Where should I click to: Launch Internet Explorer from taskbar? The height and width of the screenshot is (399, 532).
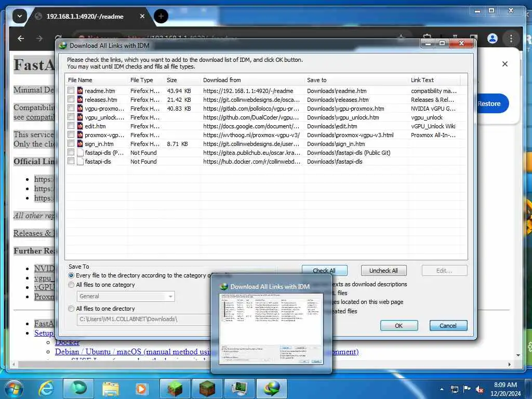[46, 389]
